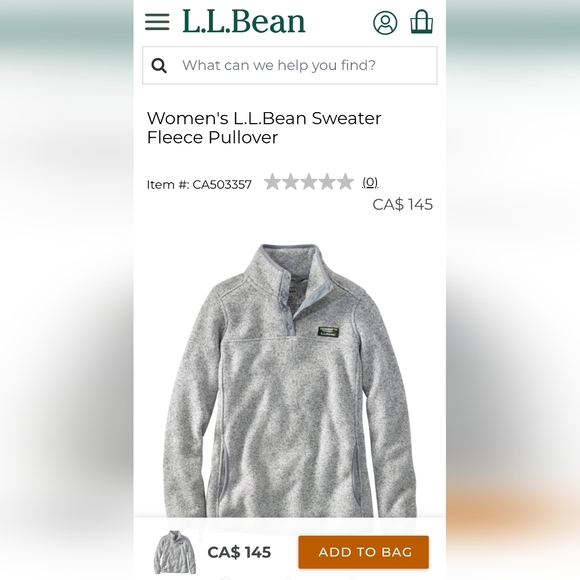Click the Women's Sweater Fleece Pullover title
Screen dimensions: 580x580
264,128
